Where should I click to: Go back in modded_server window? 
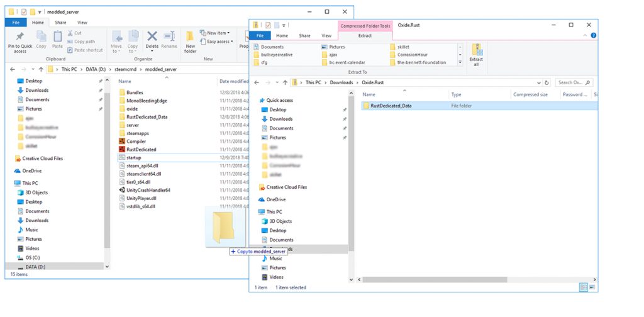pos(13,69)
